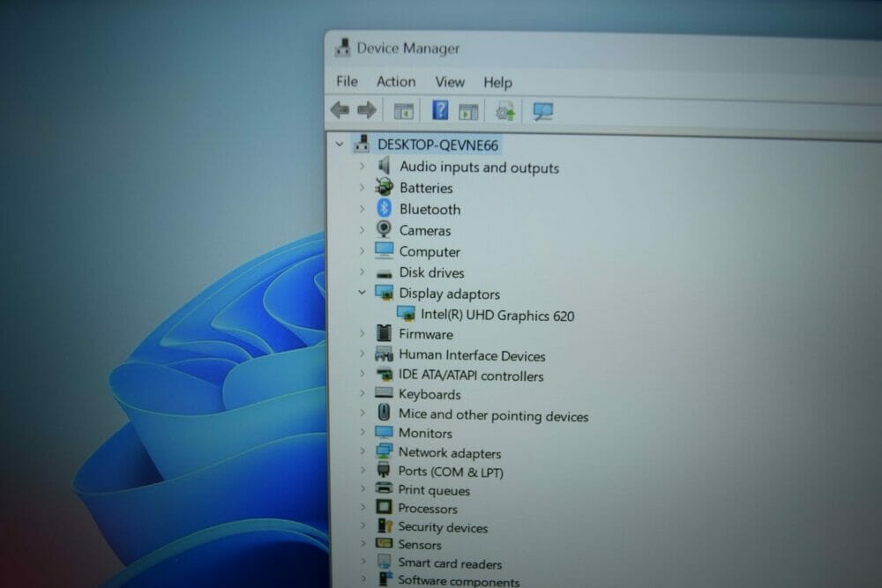Screen dimensions: 882x588
Task: Select the Display adaptors icon
Action: [385, 293]
